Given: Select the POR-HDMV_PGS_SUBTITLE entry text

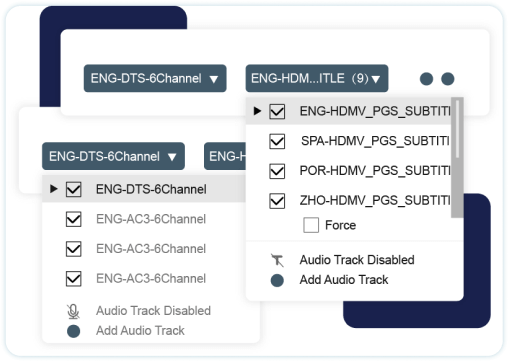Looking at the screenshot, I should tap(375, 171).
